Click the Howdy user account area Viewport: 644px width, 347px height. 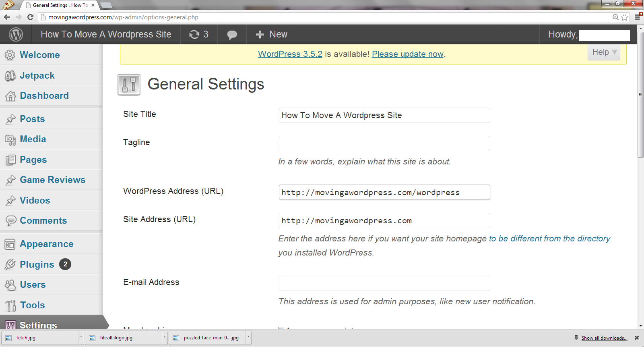(588, 35)
